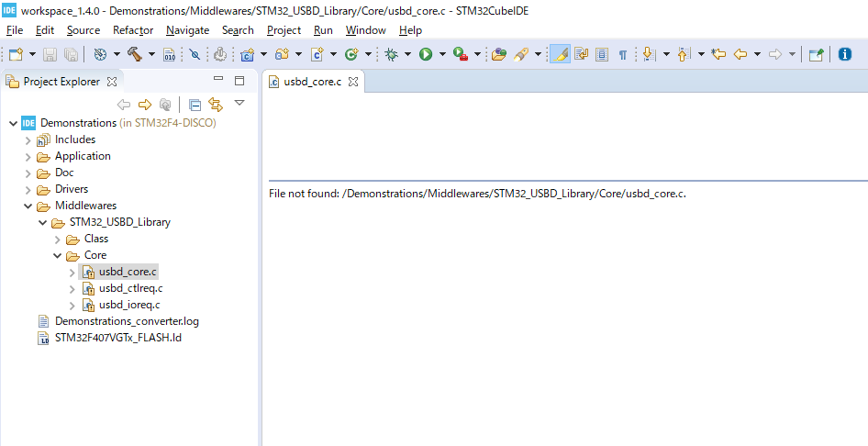Expand the Doc folder node

[28, 173]
